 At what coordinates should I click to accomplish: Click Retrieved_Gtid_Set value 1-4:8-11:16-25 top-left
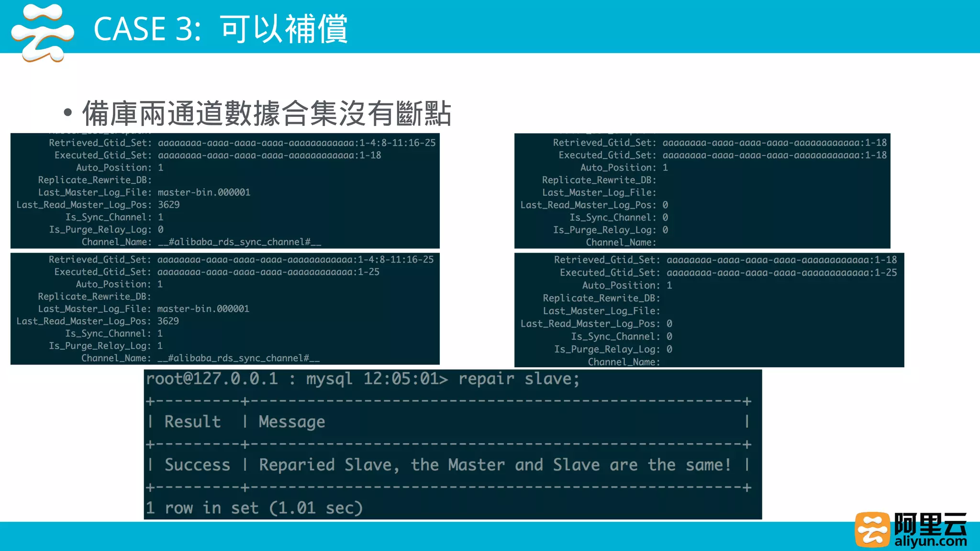(397, 143)
